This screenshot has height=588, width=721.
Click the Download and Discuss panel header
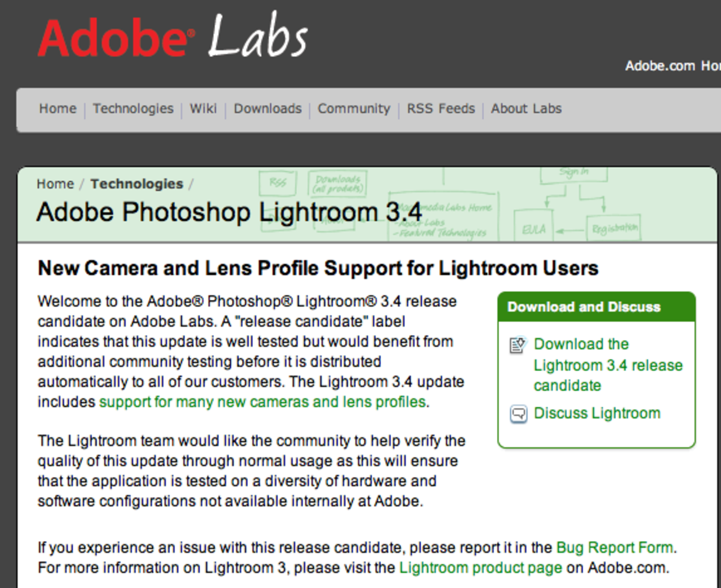coord(584,307)
